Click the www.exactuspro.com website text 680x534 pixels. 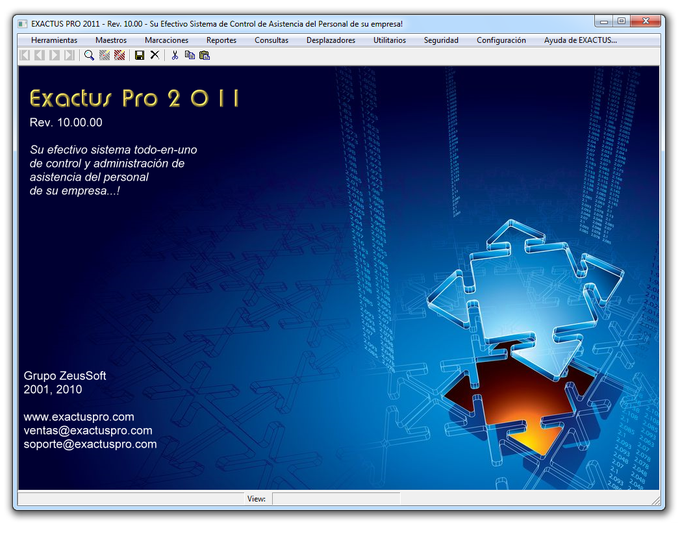pyautogui.click(x=79, y=417)
